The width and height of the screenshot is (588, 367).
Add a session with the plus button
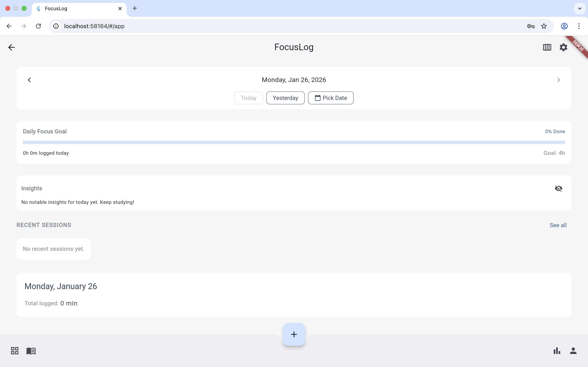point(294,334)
